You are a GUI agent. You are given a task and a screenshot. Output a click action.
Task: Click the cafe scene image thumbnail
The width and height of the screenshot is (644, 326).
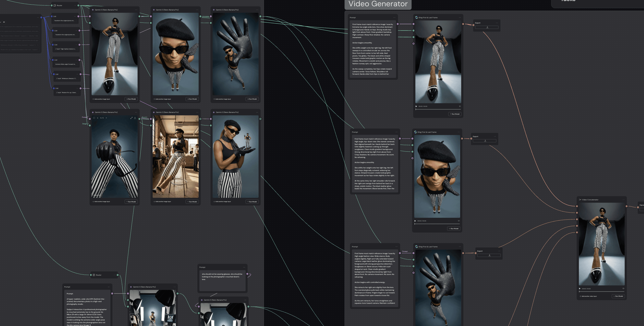tap(175, 156)
